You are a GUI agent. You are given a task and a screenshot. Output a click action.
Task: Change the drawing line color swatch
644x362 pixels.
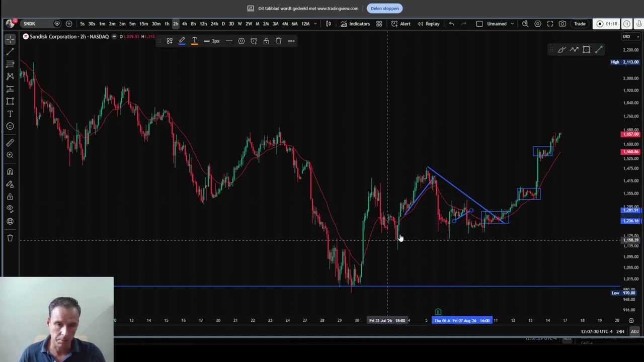[x=182, y=41]
